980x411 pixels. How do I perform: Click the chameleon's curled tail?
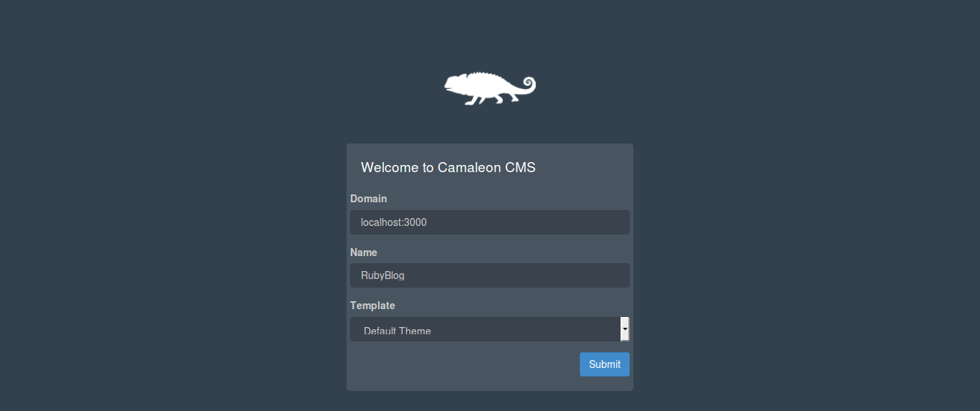tap(527, 85)
